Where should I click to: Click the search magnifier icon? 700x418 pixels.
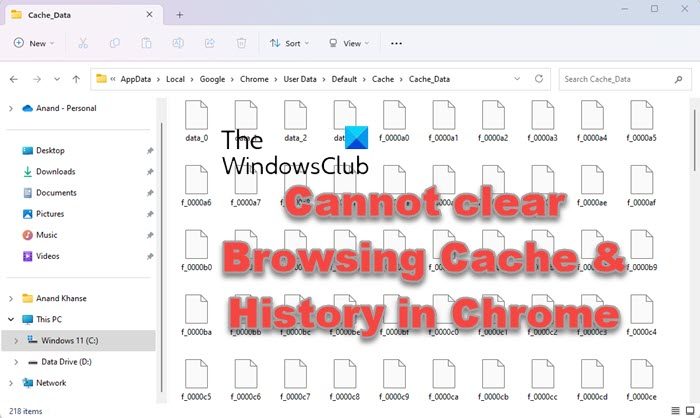point(679,79)
